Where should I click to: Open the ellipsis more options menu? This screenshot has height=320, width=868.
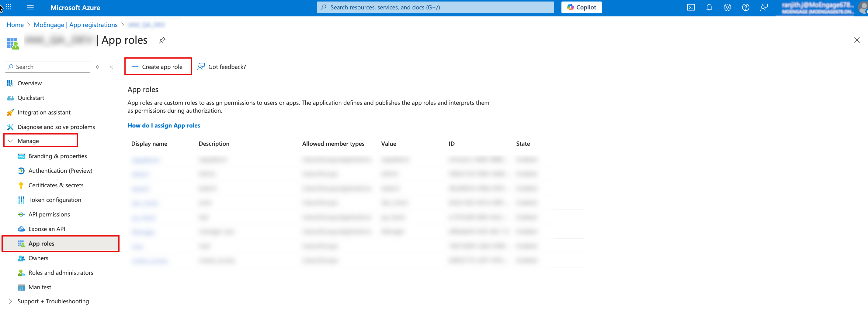pos(177,40)
